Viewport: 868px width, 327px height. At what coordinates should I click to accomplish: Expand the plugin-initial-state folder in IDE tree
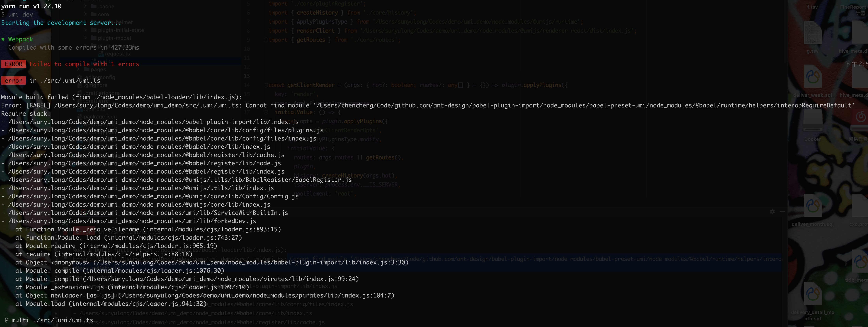click(86, 30)
